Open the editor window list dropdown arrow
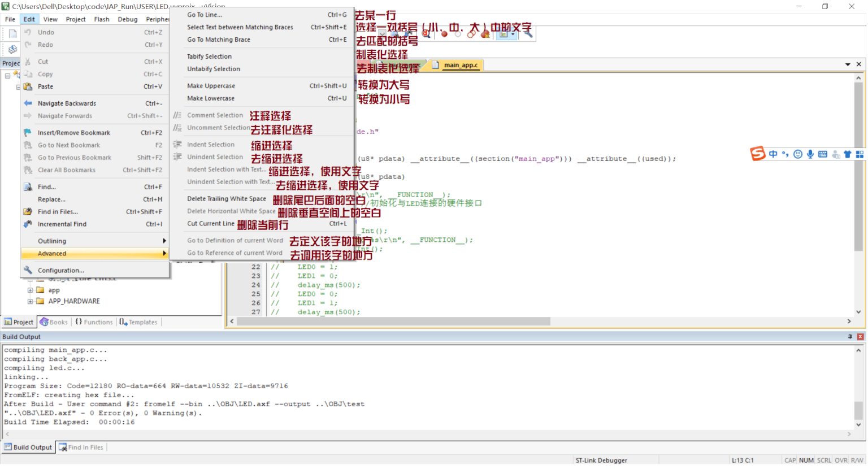 (x=848, y=64)
